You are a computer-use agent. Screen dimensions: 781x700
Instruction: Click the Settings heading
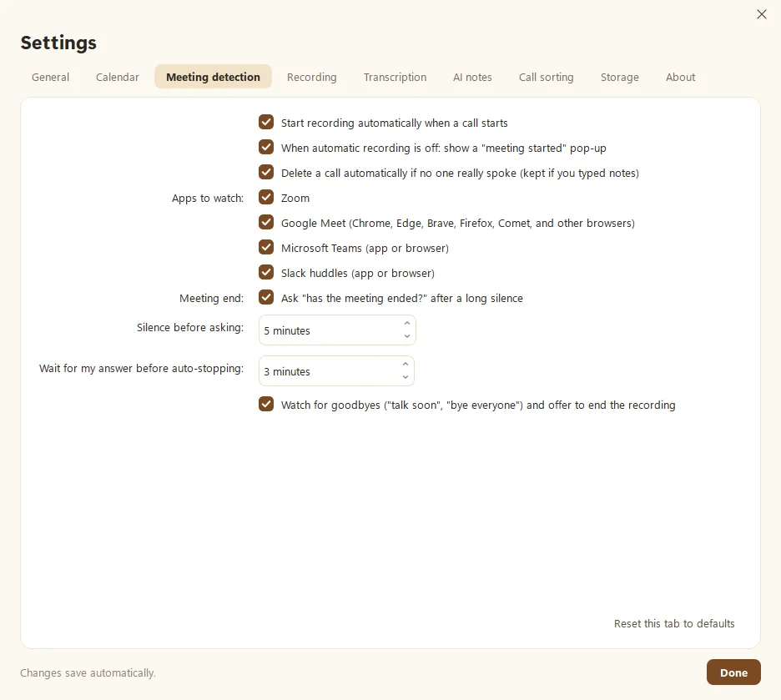58,43
